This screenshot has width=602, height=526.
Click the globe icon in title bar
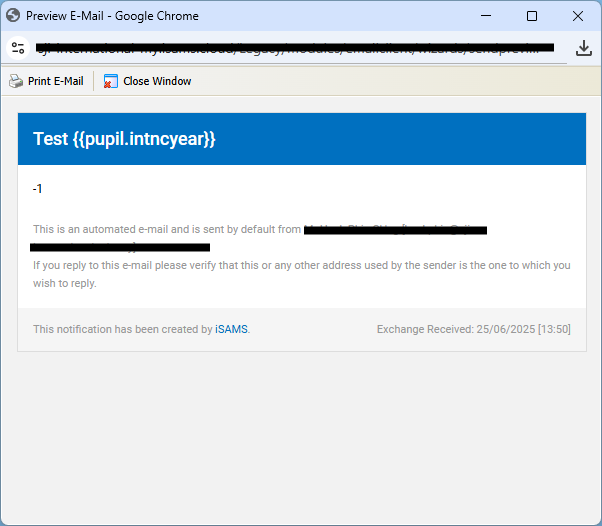(13, 16)
